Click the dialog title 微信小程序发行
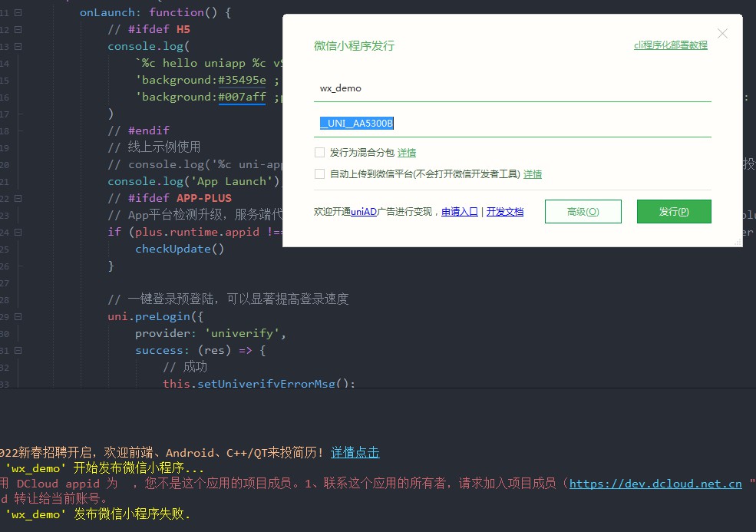The height and width of the screenshot is (532, 756). pyautogui.click(x=354, y=46)
